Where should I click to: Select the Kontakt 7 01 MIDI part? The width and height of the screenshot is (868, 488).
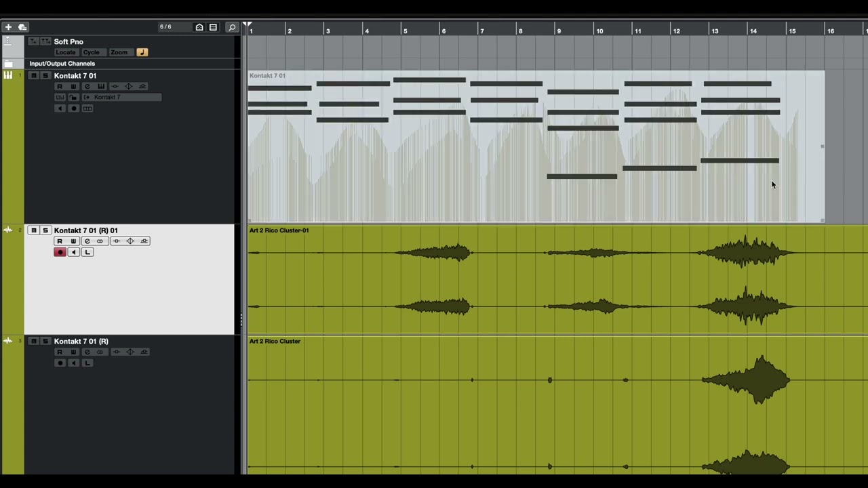pos(536,146)
